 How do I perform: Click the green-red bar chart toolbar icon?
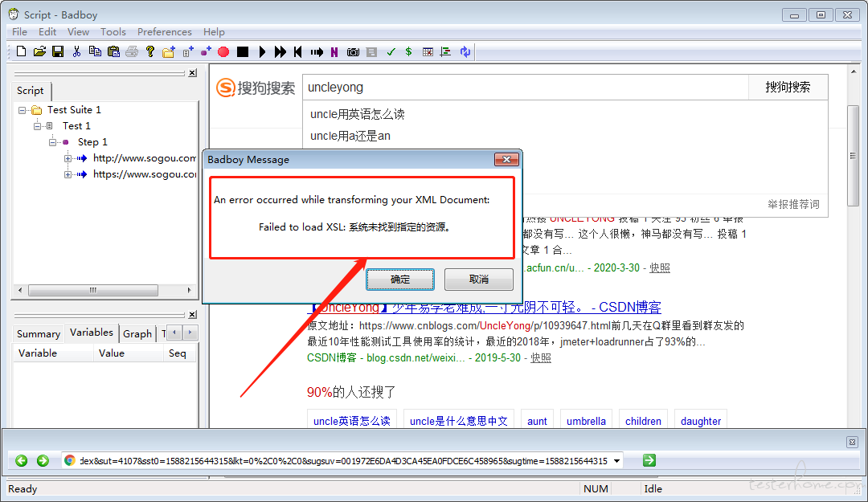coord(445,51)
